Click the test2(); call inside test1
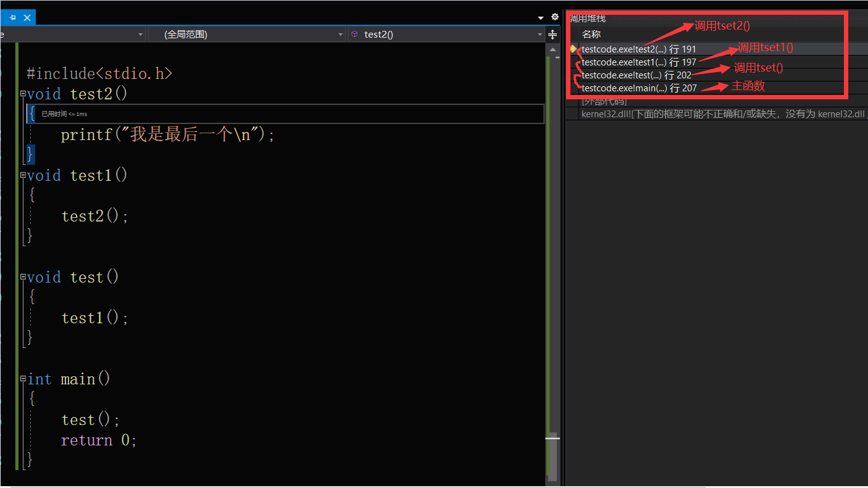 click(94, 216)
